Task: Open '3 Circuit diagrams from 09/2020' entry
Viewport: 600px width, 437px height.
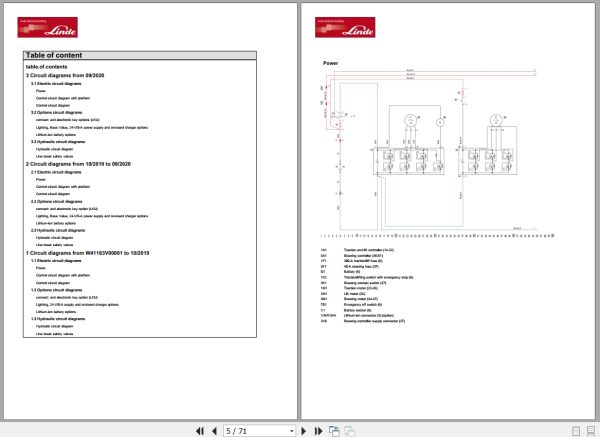Action: click(65, 75)
